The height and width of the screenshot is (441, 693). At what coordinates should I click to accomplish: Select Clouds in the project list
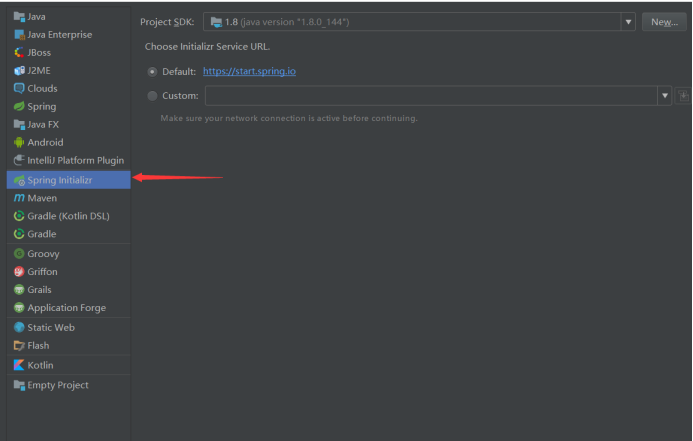pos(42,88)
